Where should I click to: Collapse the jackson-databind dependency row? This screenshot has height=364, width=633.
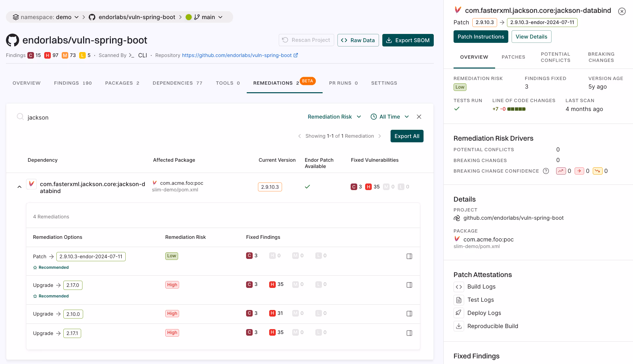point(19,187)
